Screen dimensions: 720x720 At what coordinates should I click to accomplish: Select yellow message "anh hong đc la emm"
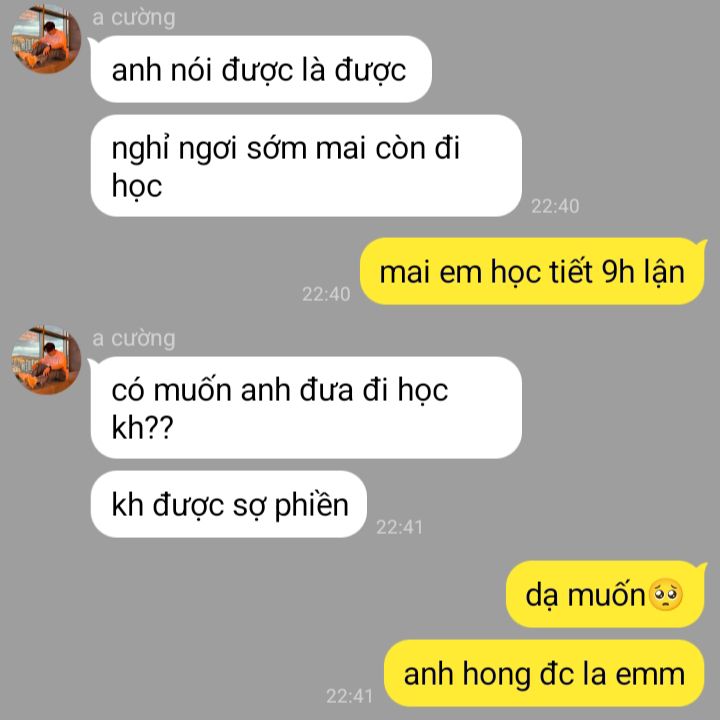(x=545, y=673)
